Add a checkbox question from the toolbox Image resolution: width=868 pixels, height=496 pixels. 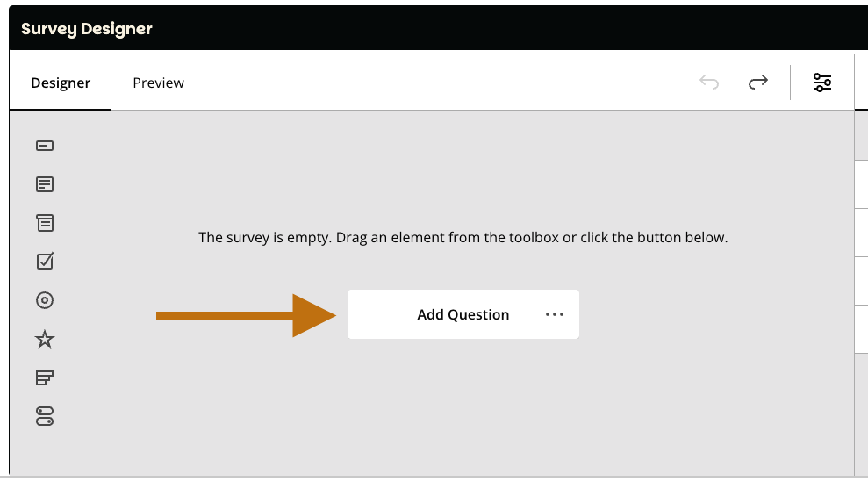tap(45, 261)
